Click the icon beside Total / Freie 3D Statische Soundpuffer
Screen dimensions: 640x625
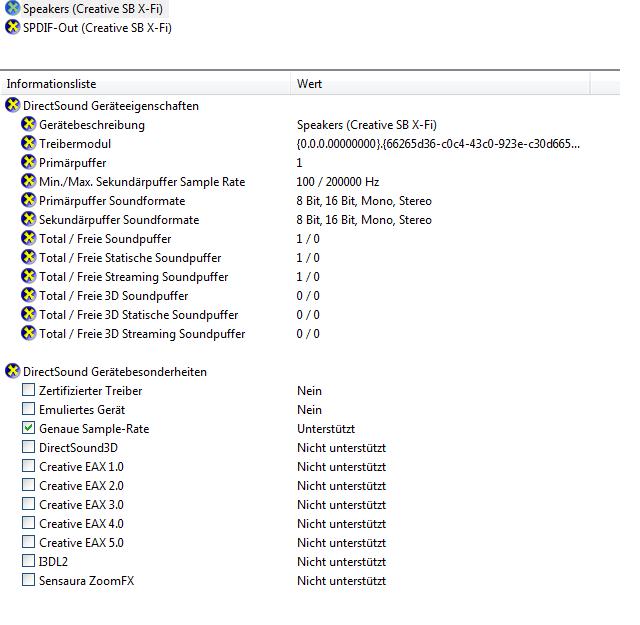[x=29, y=314]
